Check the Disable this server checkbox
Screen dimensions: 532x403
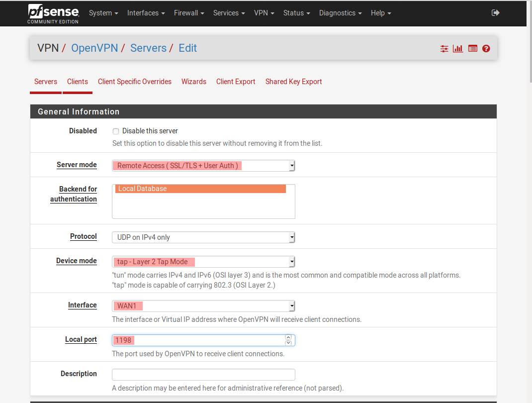pos(116,131)
